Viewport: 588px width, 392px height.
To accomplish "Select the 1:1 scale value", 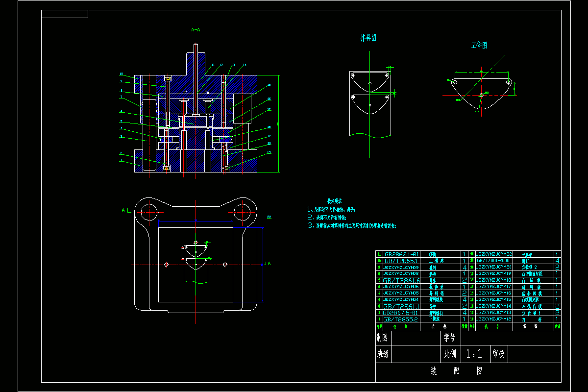I will 475,354.
